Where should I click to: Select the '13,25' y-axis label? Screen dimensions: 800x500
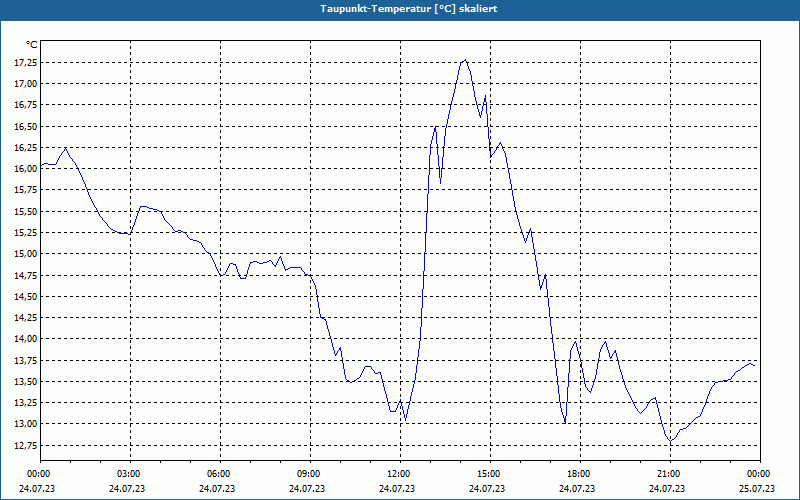(x=28, y=403)
